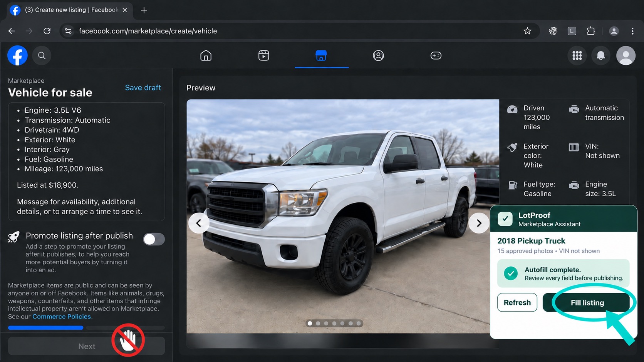Open the Facebook menu grid icon

pyautogui.click(x=577, y=55)
